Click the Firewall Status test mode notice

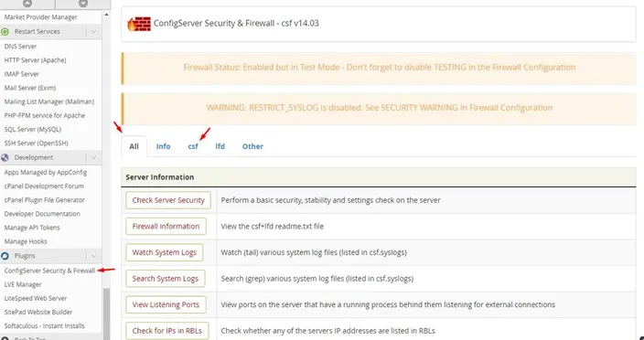tap(379, 68)
